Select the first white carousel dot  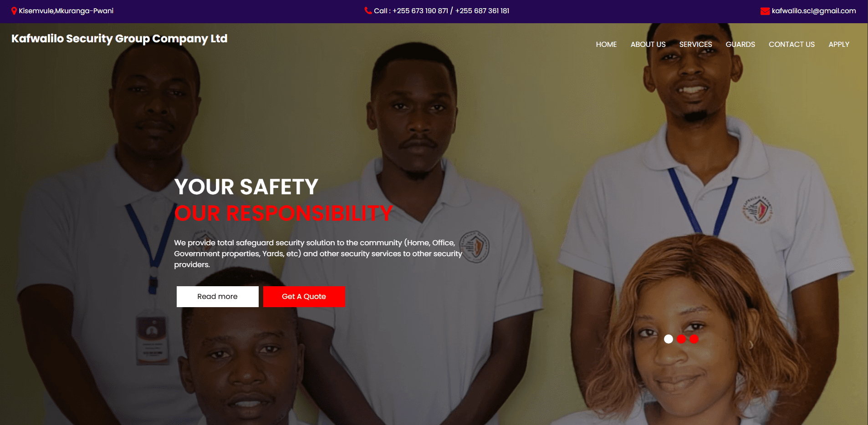(x=669, y=339)
